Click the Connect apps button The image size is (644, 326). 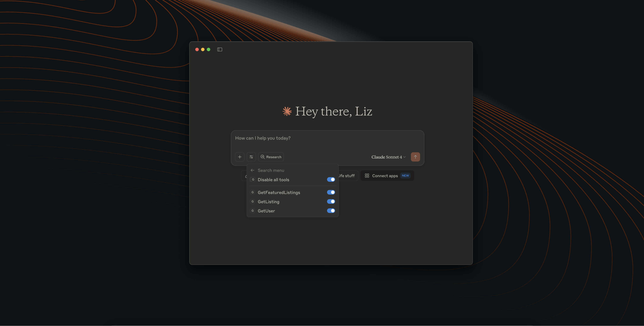(385, 176)
